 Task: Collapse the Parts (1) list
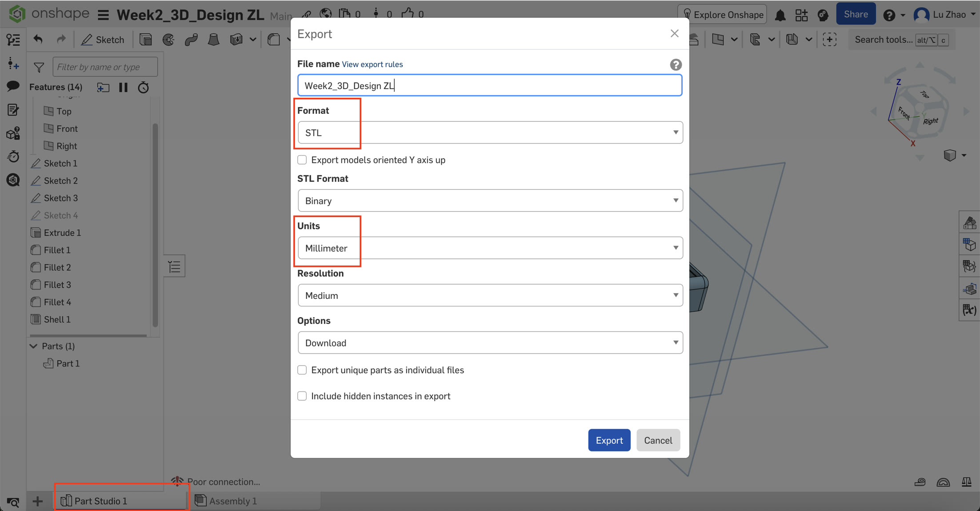pyautogui.click(x=34, y=346)
